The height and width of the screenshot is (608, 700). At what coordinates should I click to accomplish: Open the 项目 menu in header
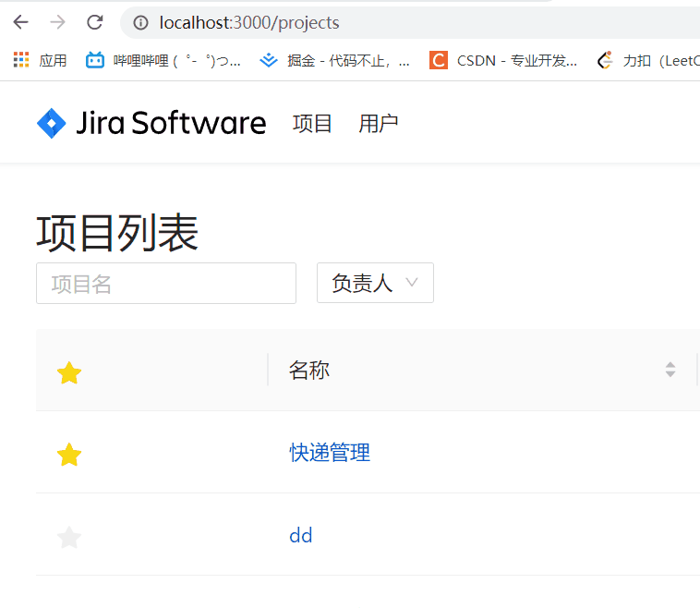coord(312,123)
